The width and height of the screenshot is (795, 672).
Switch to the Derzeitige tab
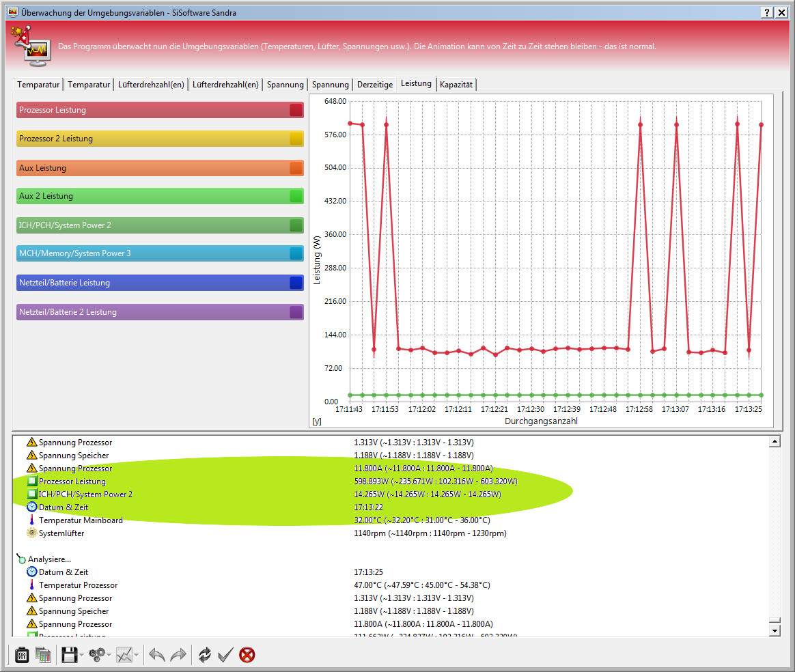375,85
